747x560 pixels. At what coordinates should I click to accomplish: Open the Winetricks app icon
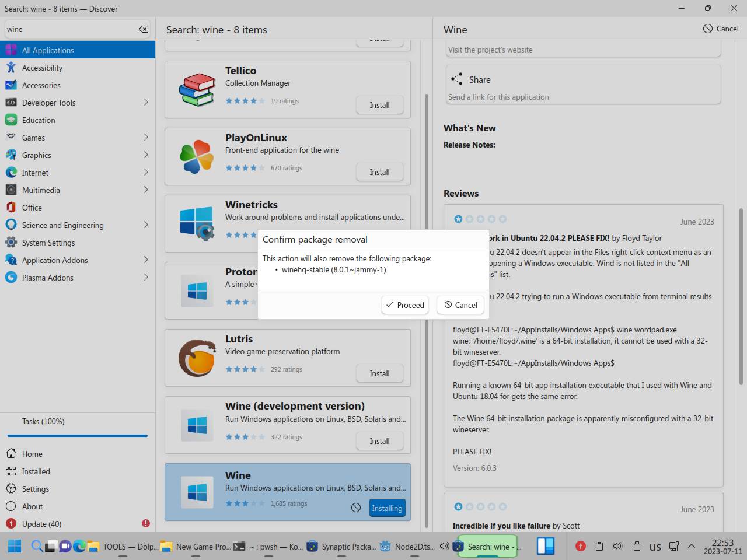click(197, 223)
